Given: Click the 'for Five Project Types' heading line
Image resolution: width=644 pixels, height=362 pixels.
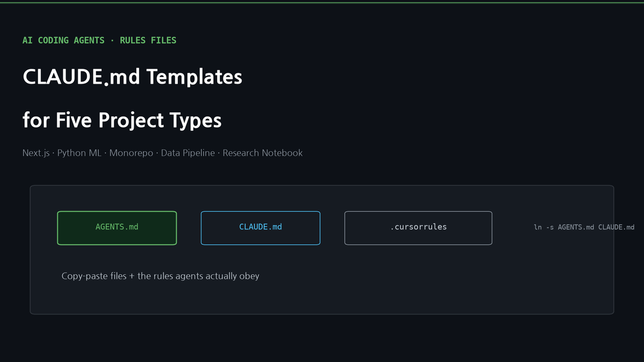Looking at the screenshot, I should coord(122,120).
